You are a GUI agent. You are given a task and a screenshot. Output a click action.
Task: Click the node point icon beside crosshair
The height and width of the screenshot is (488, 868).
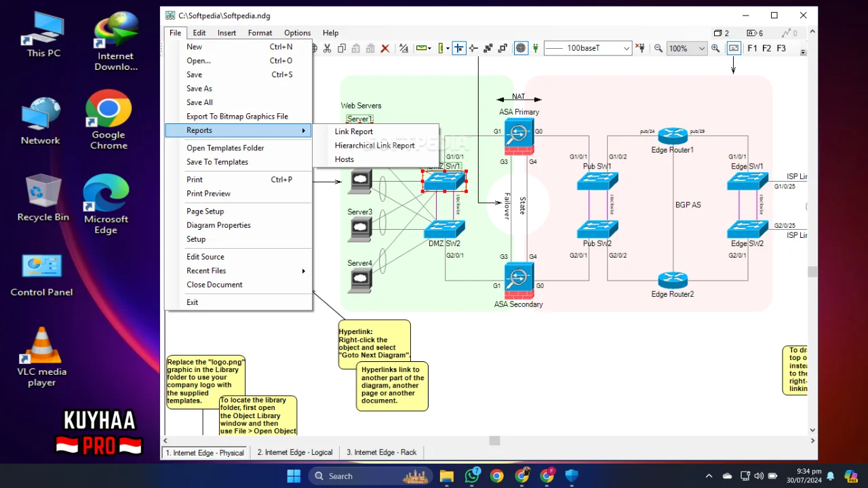473,48
